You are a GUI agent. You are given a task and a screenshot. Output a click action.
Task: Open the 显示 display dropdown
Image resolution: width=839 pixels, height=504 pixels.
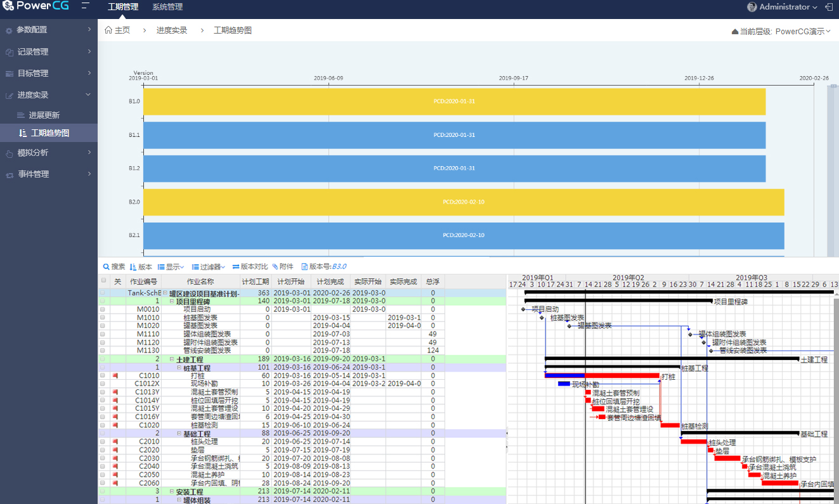pyautogui.click(x=171, y=267)
